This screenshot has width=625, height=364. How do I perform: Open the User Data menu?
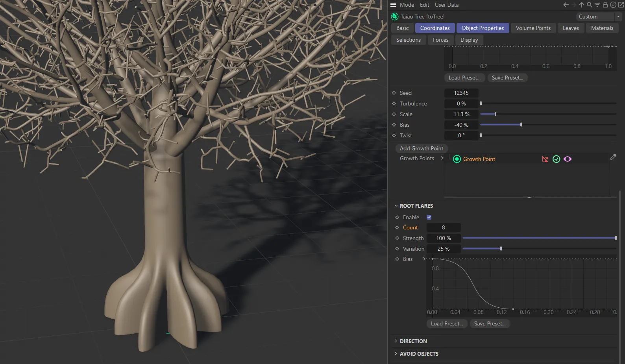click(x=447, y=5)
